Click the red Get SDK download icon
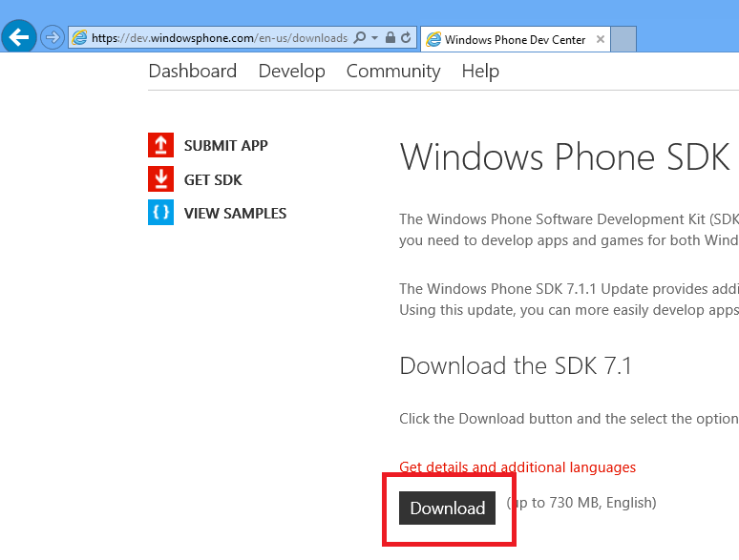Viewport: 739px width, 560px height. 160,179
